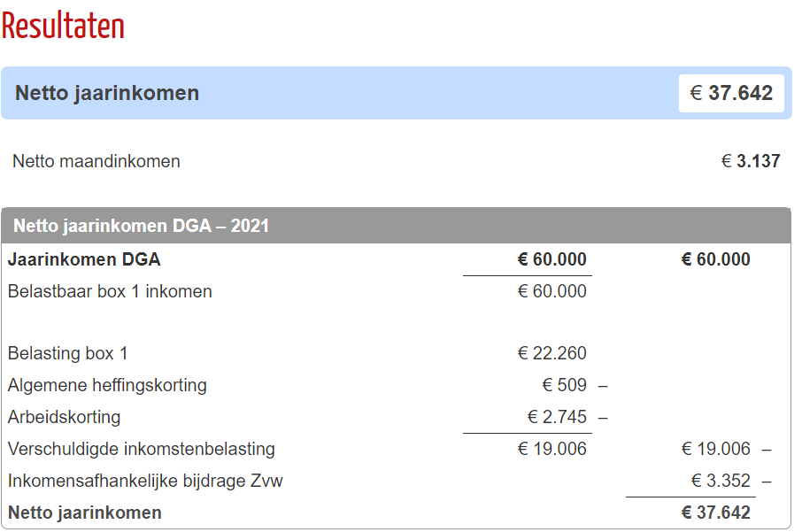This screenshot has height=532, width=802.
Task: Select the right-column € 19.006 amount
Action: coord(715,449)
